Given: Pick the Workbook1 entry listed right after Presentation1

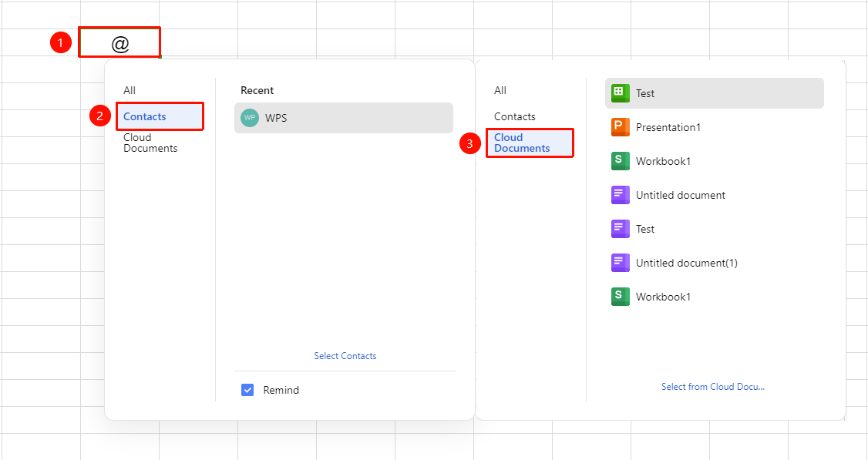Looking at the screenshot, I should pos(714,161).
